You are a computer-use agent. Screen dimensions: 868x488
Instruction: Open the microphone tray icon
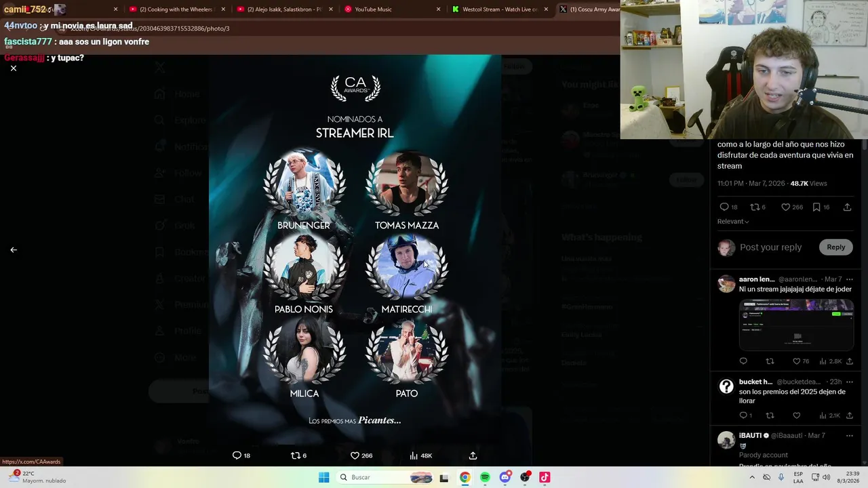[x=781, y=477]
